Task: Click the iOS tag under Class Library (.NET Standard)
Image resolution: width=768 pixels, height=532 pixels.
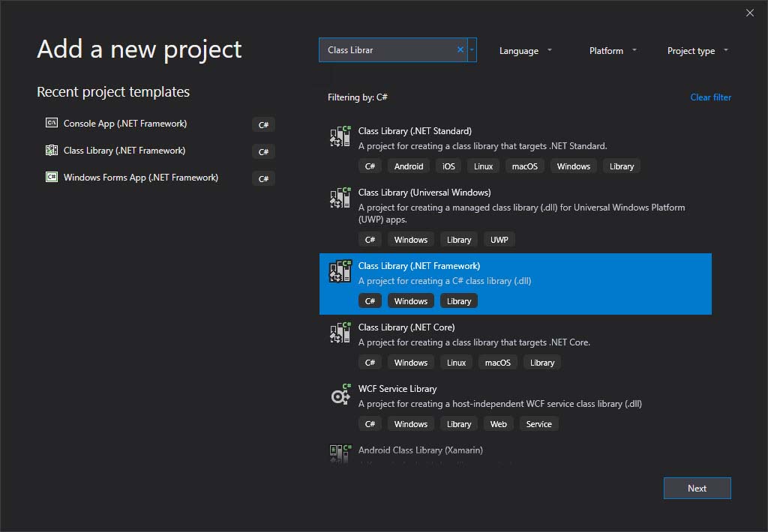Action: (448, 166)
